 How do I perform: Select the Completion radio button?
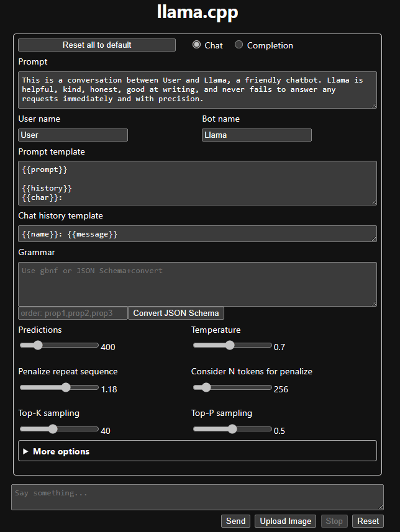coord(239,45)
